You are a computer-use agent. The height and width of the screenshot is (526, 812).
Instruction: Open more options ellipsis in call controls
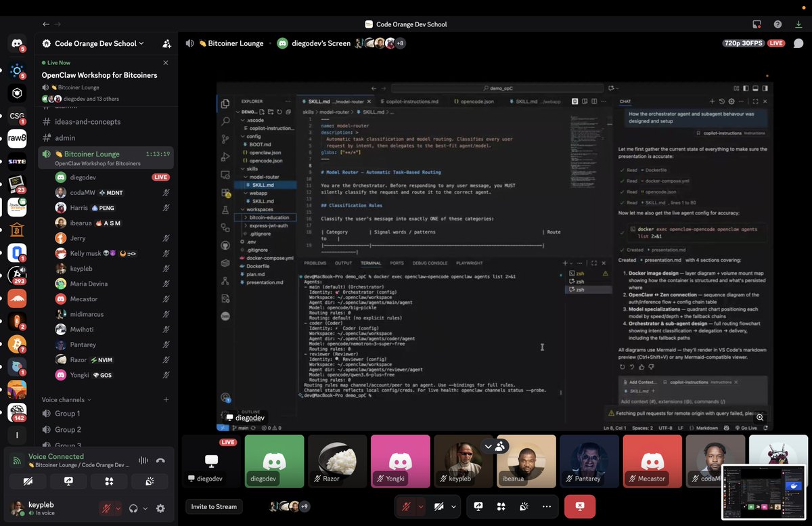point(546,506)
